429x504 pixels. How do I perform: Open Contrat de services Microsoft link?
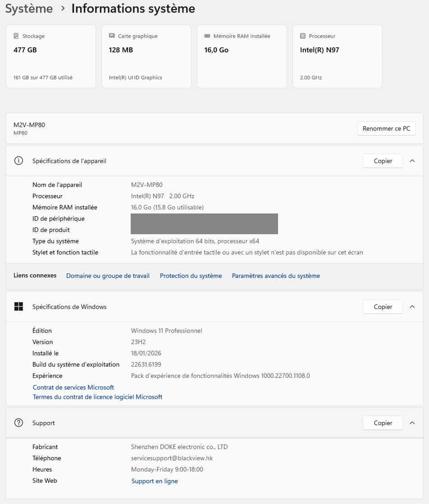pos(73,387)
